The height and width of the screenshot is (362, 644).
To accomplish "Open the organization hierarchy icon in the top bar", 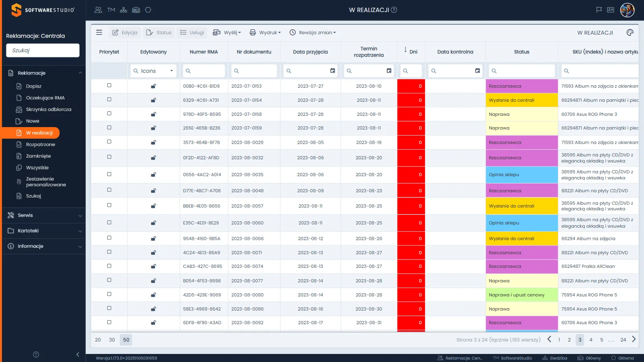I will 124,10.
